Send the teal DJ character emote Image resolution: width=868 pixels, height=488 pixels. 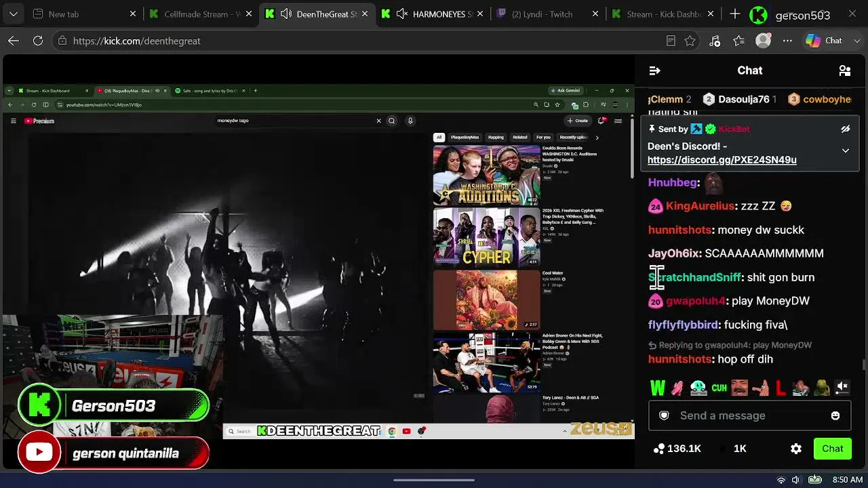tap(698, 388)
